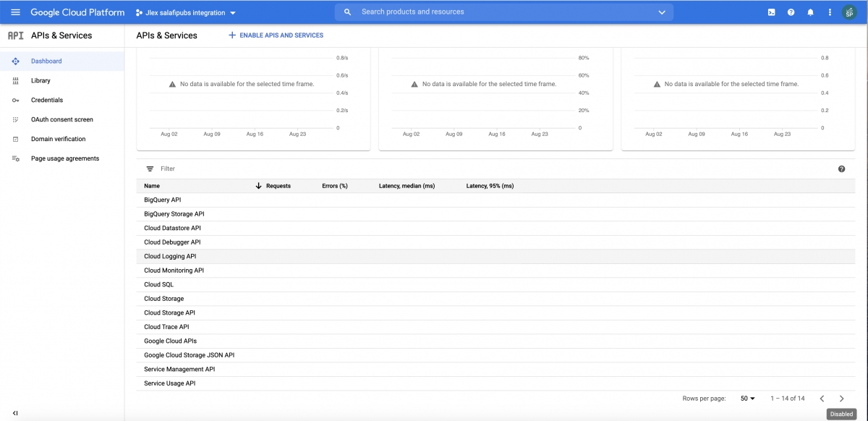
Task: Collapse the left sidebar panel
Action: click(15, 413)
